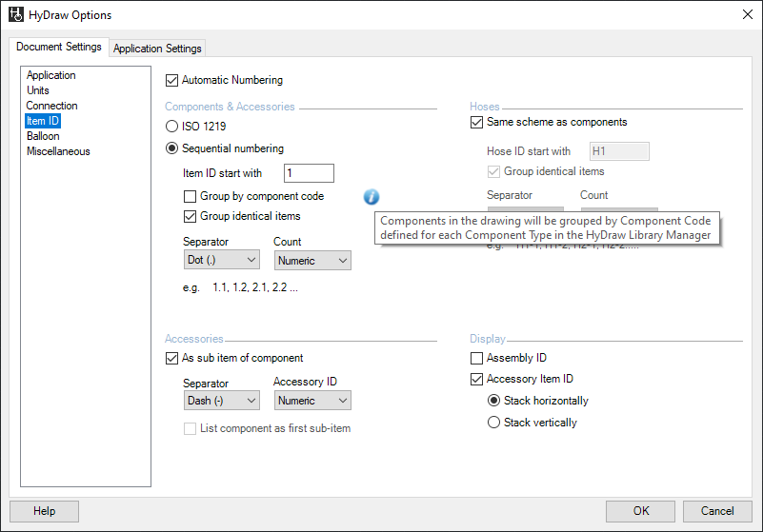Click OK to apply options
The image size is (763, 532).
point(640,511)
